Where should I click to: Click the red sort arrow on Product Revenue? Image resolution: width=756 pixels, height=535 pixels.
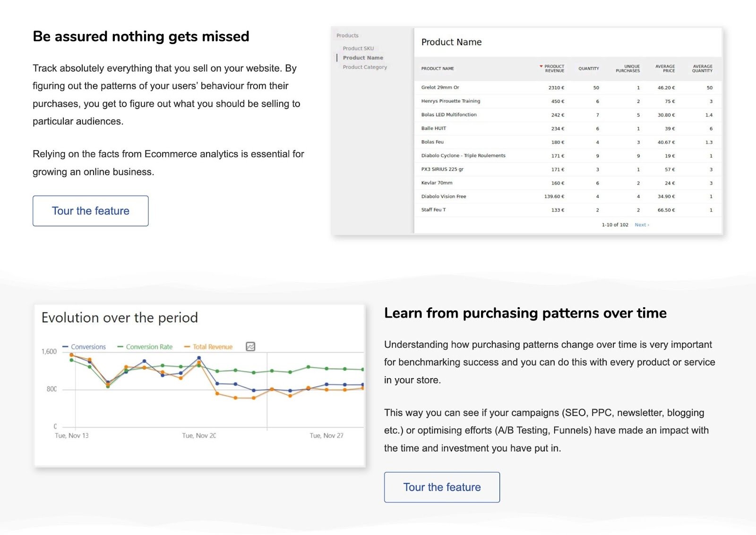click(x=541, y=67)
